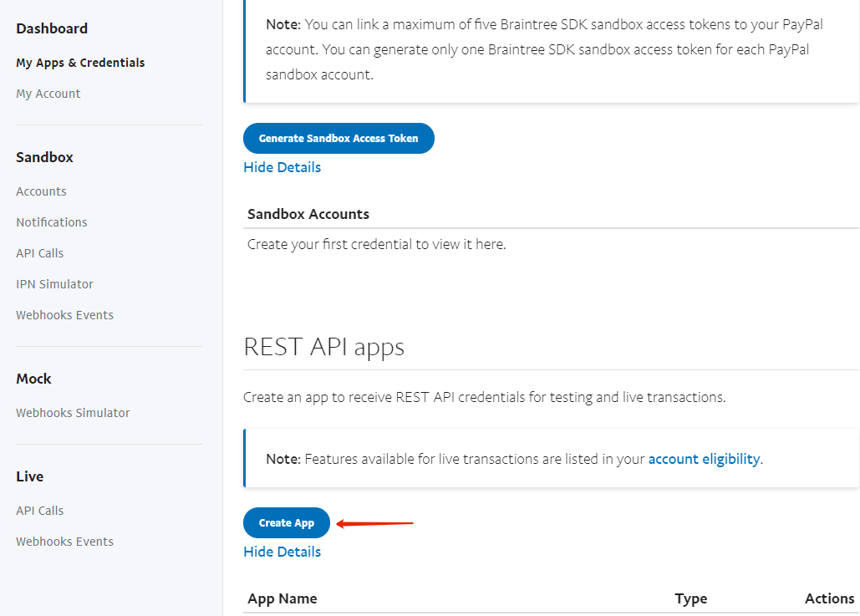Click the Mock heading in sidebar

pos(33,379)
